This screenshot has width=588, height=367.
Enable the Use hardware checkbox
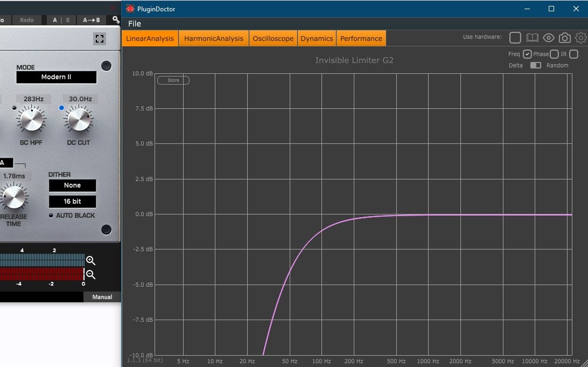click(x=515, y=38)
